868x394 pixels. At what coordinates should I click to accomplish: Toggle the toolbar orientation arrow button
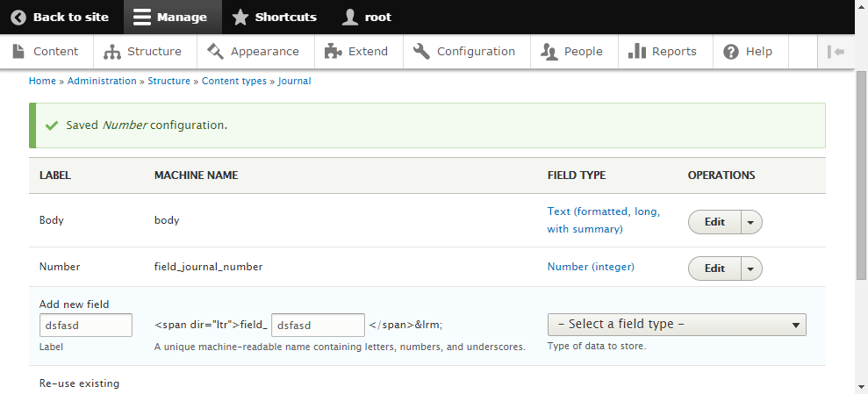pos(836,52)
